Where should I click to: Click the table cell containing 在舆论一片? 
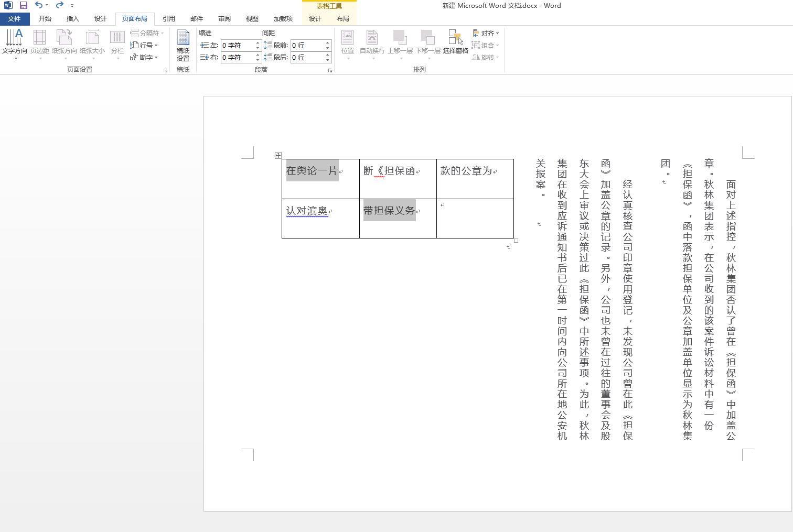tap(320, 179)
